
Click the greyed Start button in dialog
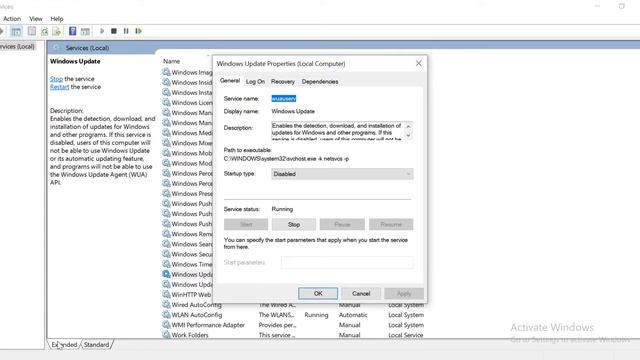(246, 224)
